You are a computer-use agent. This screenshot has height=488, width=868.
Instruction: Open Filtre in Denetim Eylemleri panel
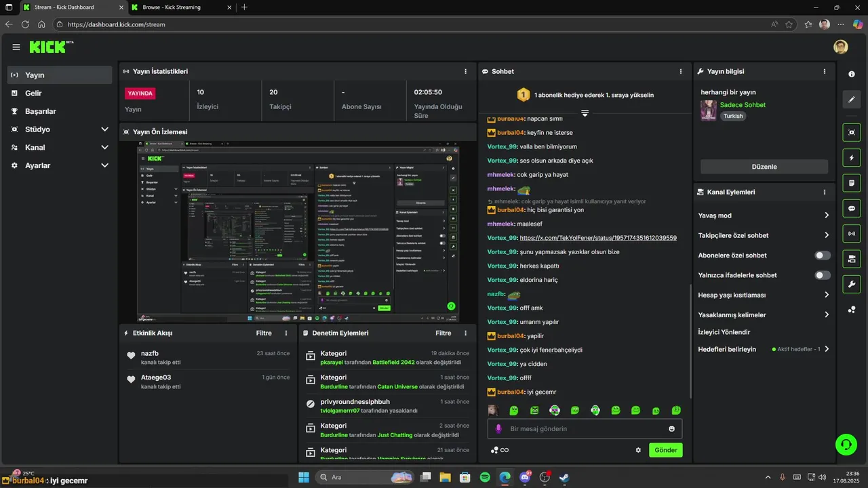(443, 333)
